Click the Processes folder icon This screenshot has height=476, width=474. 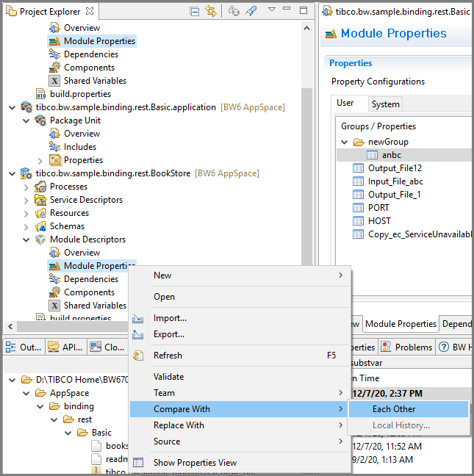[x=40, y=187]
